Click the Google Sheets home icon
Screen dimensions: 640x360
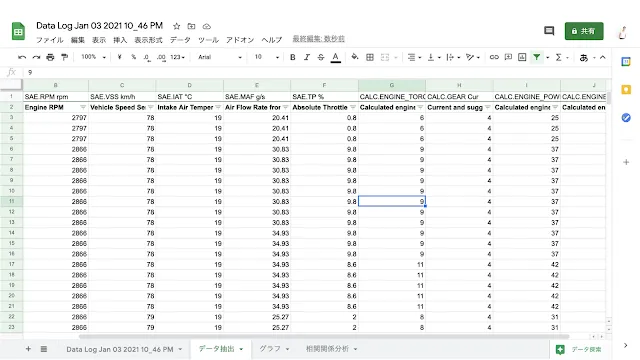(x=18, y=31)
